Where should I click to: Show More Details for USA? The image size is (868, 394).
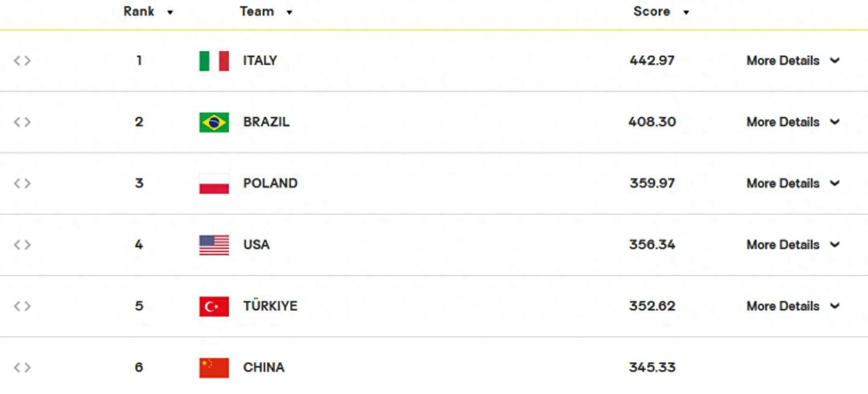pos(793,245)
